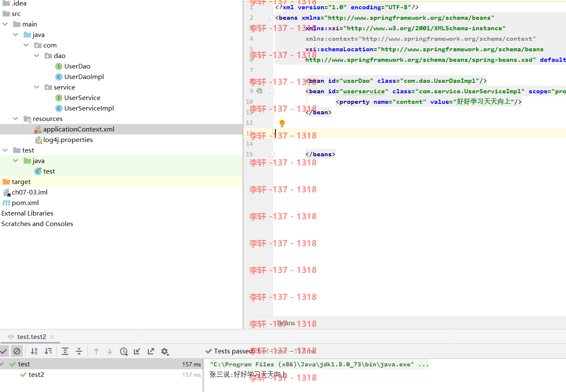Click Export Test Results icon
The width and height of the screenshot is (566, 392).
[x=151, y=351]
